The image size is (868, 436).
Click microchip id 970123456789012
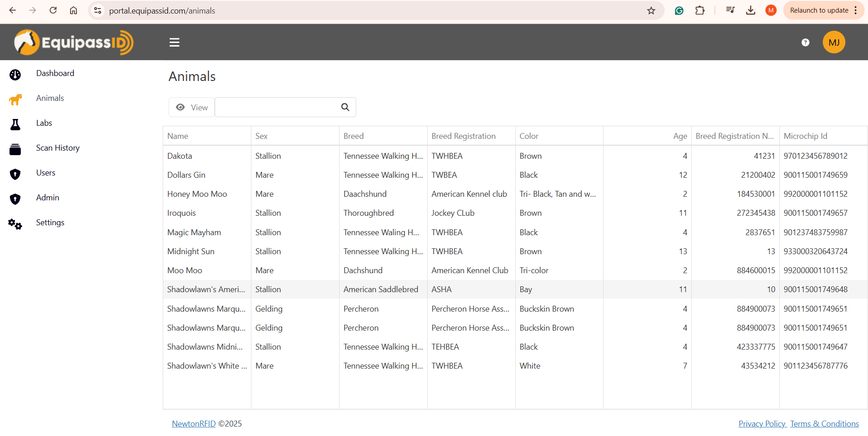(816, 156)
